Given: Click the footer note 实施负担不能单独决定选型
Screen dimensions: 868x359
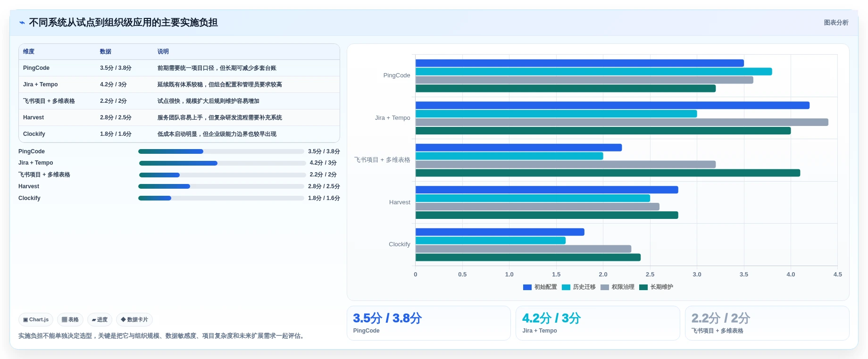Looking at the screenshot, I should point(162,336).
